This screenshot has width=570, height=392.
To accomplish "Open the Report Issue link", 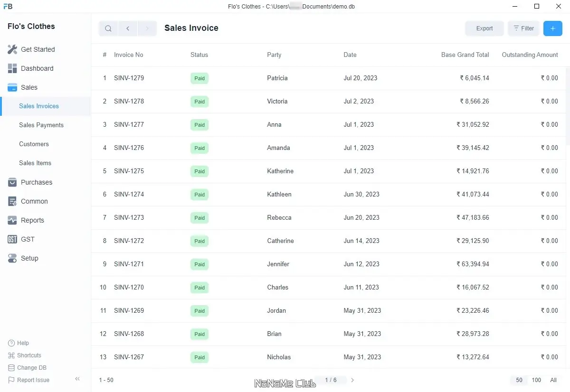I will pos(33,380).
